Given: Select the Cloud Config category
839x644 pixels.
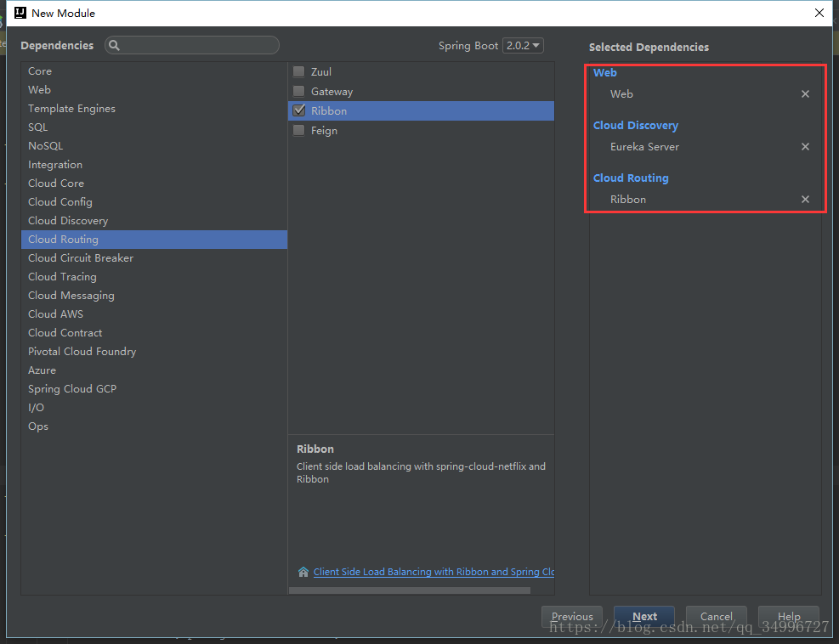Looking at the screenshot, I should click(x=154, y=202).
